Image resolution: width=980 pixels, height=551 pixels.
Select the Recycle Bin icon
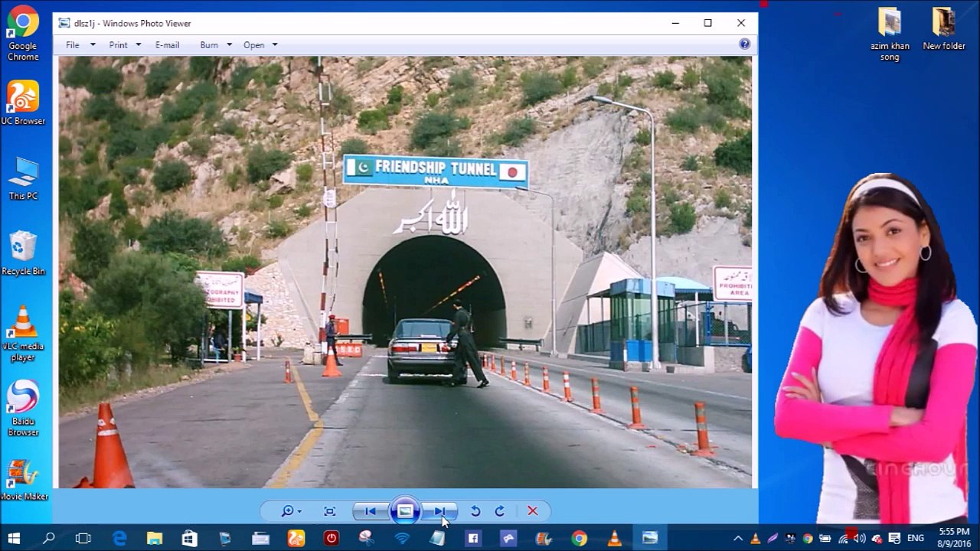[x=23, y=253]
